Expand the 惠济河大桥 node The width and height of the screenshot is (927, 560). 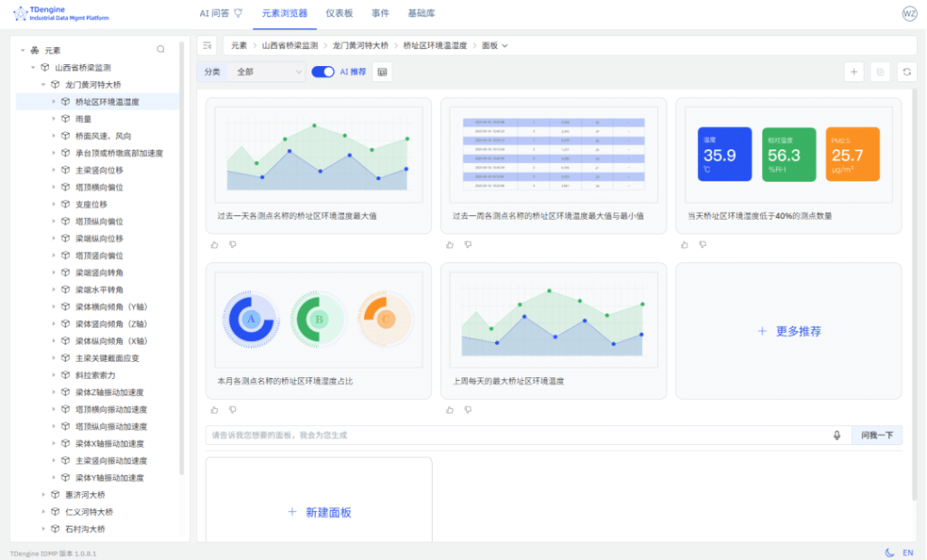click(43, 495)
